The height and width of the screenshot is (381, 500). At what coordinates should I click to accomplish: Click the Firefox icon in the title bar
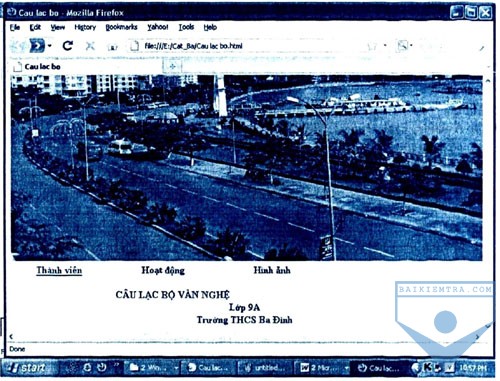12,13
